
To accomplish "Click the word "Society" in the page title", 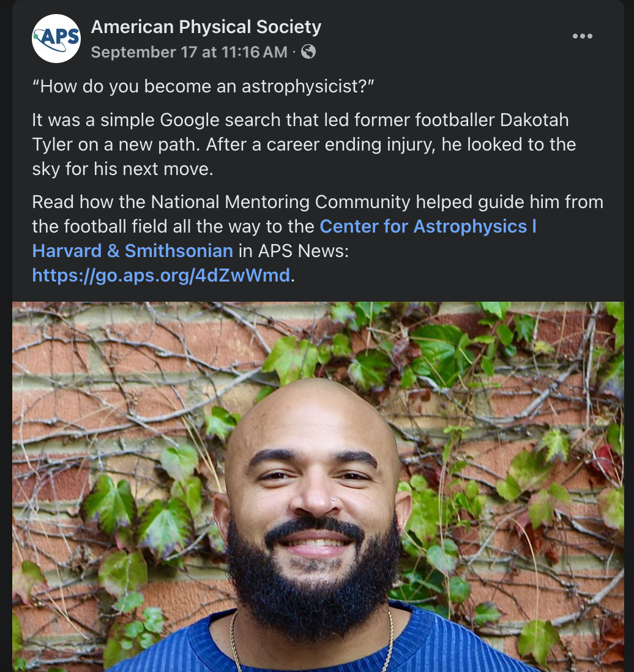I will tap(288, 26).
